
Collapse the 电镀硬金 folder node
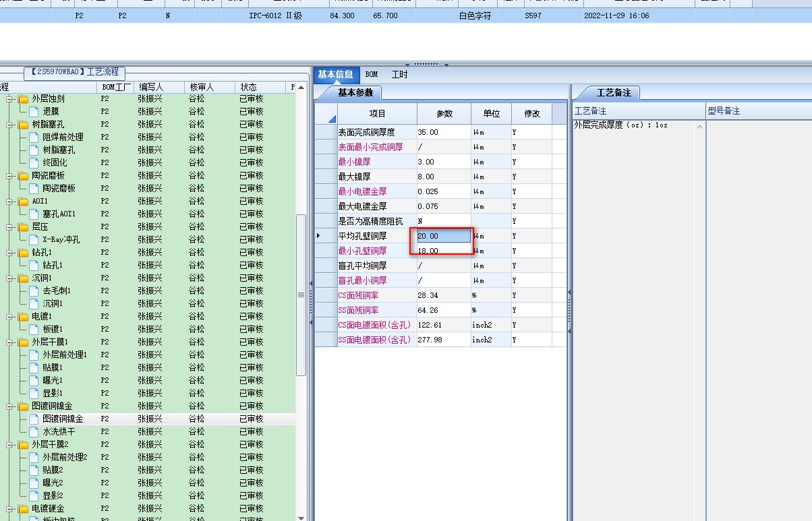click(10, 509)
